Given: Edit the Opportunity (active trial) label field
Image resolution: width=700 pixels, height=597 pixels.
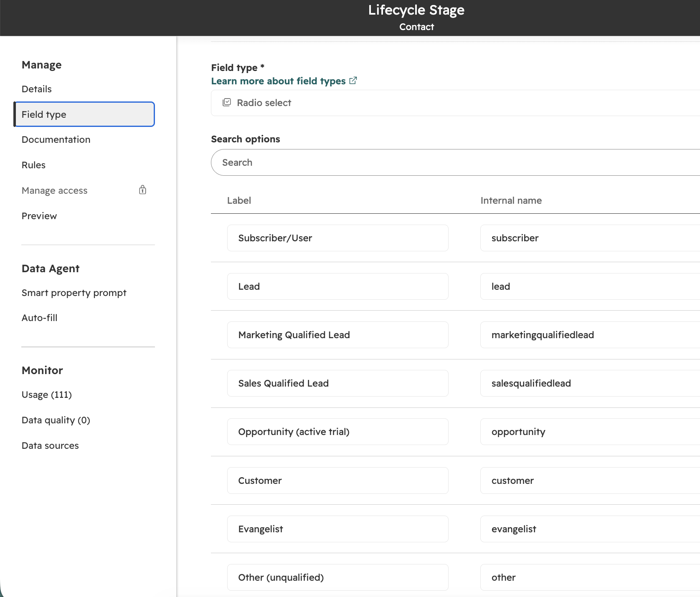Looking at the screenshot, I should (338, 432).
